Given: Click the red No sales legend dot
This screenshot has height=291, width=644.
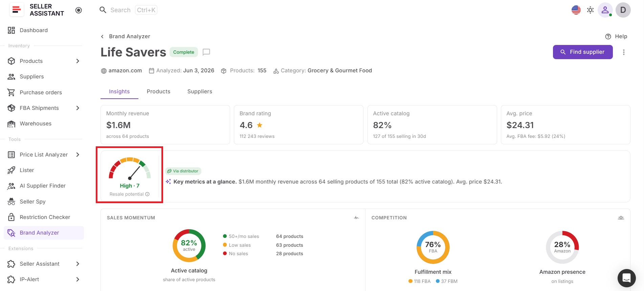Looking at the screenshot, I should [225, 253].
